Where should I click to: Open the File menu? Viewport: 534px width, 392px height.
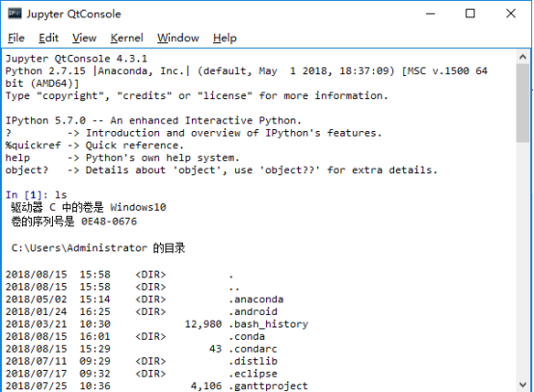coord(16,38)
